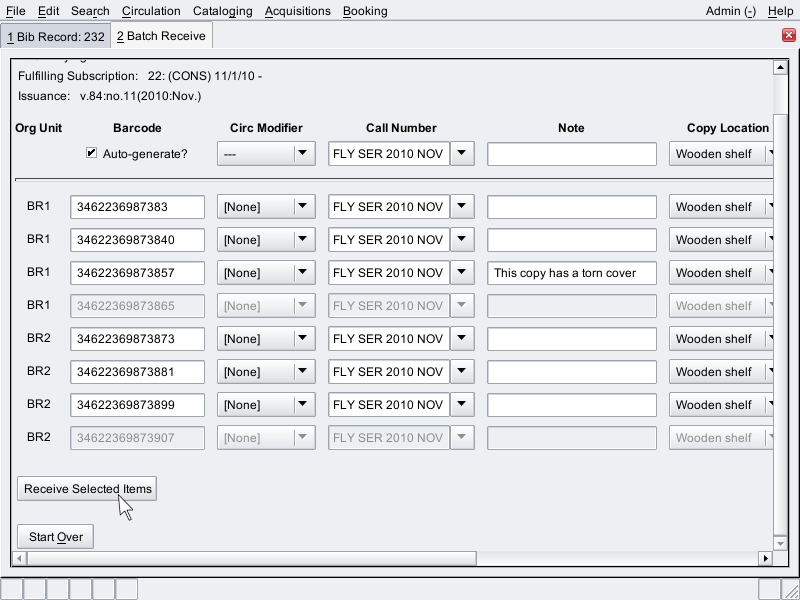Click Receive Selected Items button

(87, 489)
